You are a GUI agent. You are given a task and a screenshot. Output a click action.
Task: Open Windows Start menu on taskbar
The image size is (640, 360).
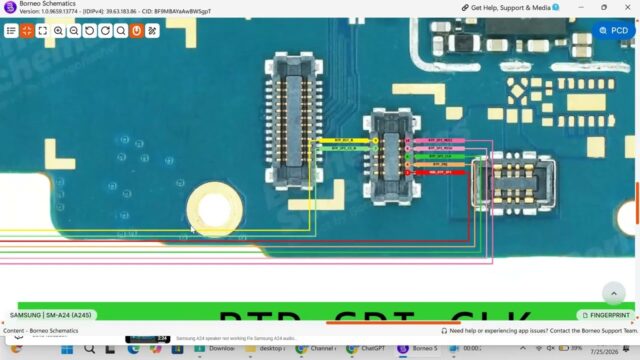pyautogui.click(x=67, y=349)
